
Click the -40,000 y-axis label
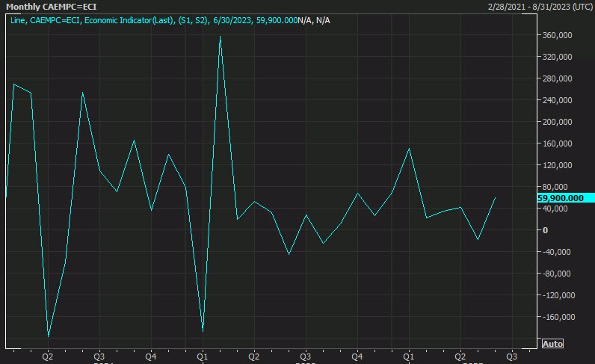point(556,252)
